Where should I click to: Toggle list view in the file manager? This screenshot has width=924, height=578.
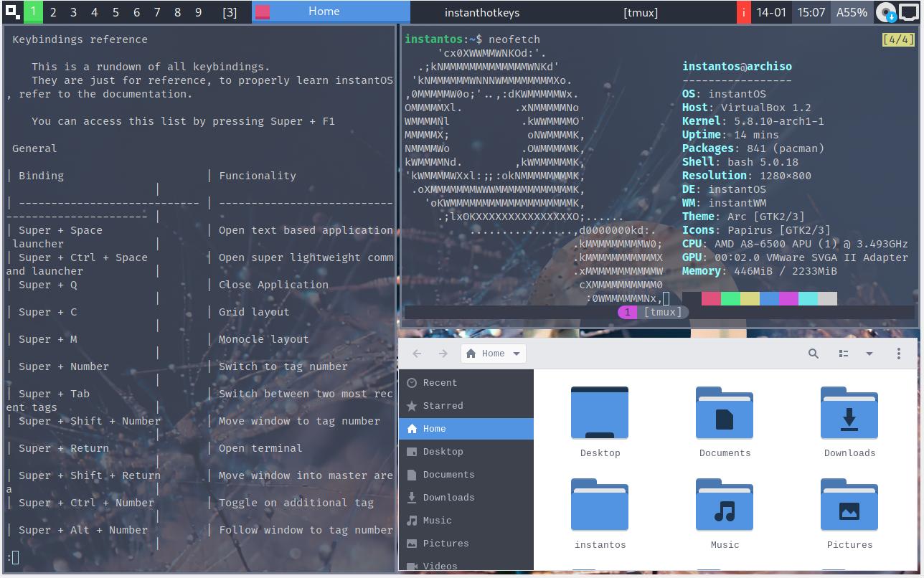coord(844,354)
